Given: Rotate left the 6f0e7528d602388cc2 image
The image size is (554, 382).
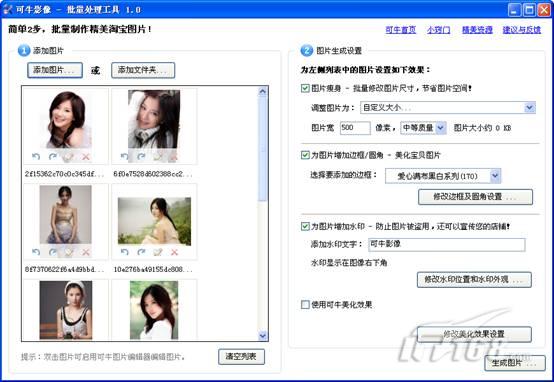Looking at the screenshot, I should pyautogui.click(x=124, y=156).
